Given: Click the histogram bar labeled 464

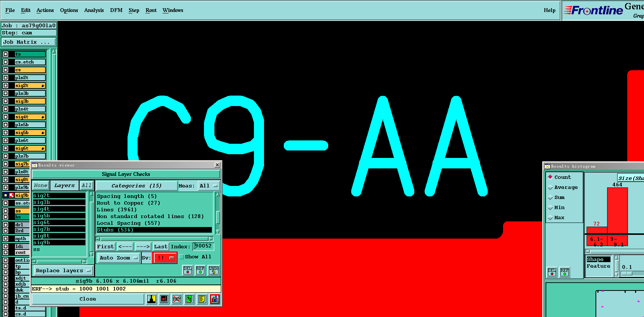Looking at the screenshot, I should click(x=618, y=211).
